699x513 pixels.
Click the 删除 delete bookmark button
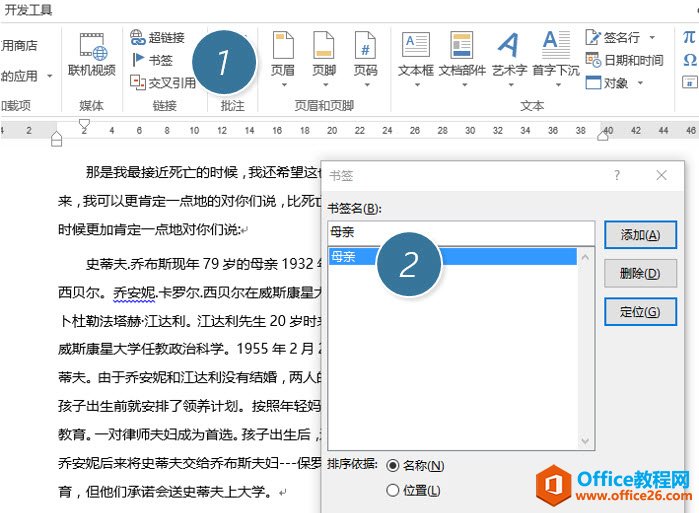640,273
